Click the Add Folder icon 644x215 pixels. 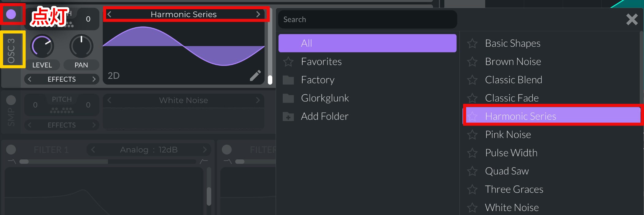[x=288, y=117]
